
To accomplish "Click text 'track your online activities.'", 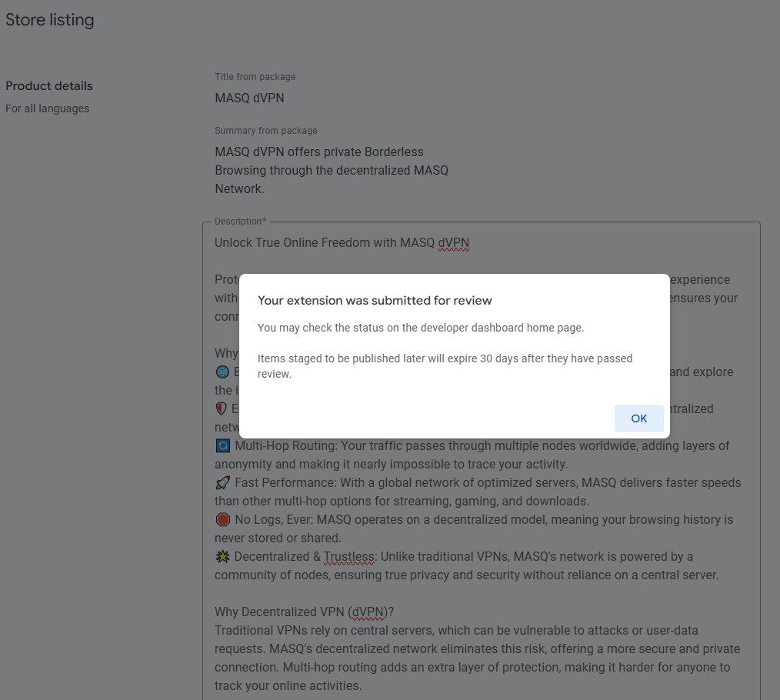I will (288, 685).
